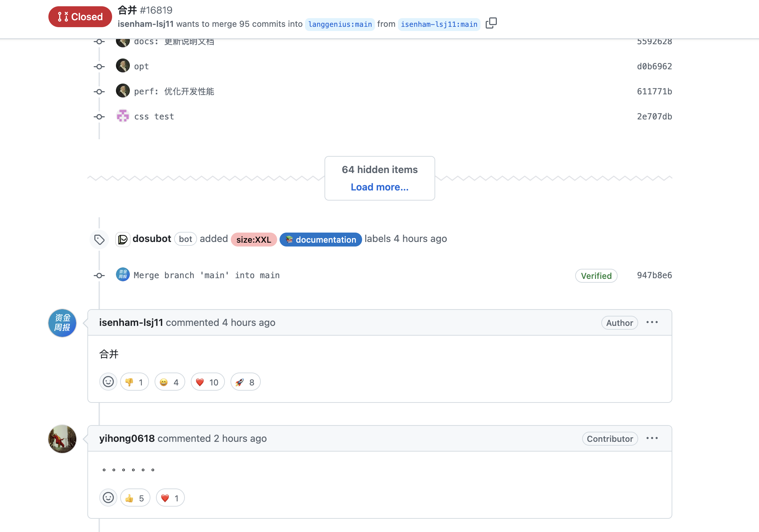Open 'perf: 优化开发性能' commit
The width and height of the screenshot is (759, 532).
174,91
